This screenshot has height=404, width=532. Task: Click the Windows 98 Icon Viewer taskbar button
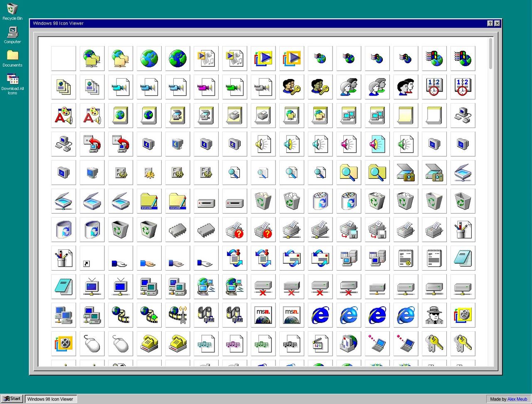[x=51, y=399]
